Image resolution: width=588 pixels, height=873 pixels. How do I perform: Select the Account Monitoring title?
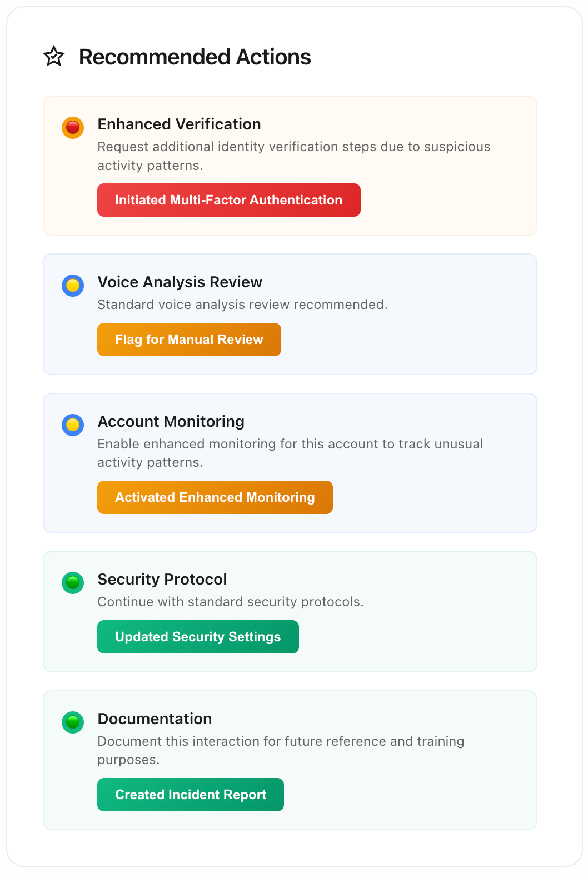coord(171,422)
